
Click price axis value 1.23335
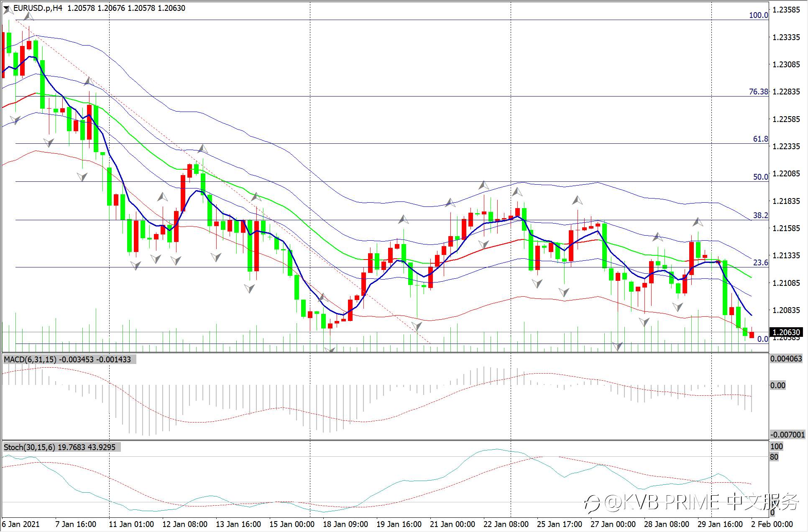click(x=786, y=37)
